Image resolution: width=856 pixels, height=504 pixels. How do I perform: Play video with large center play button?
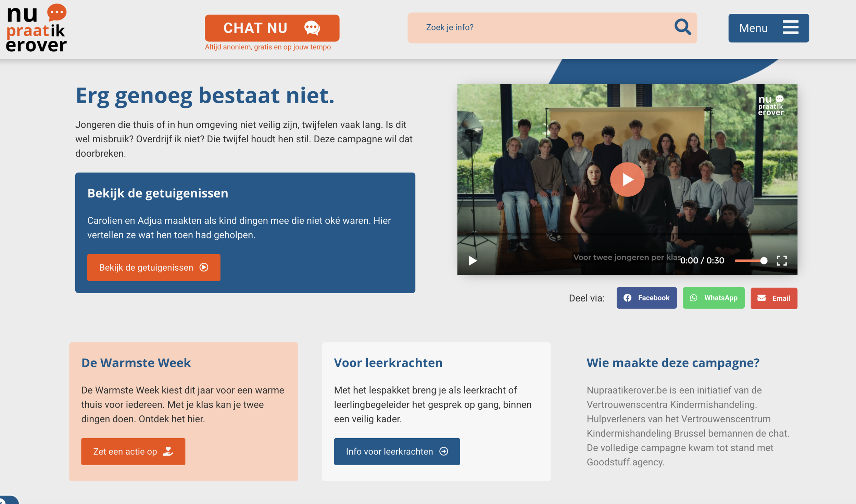point(627,179)
